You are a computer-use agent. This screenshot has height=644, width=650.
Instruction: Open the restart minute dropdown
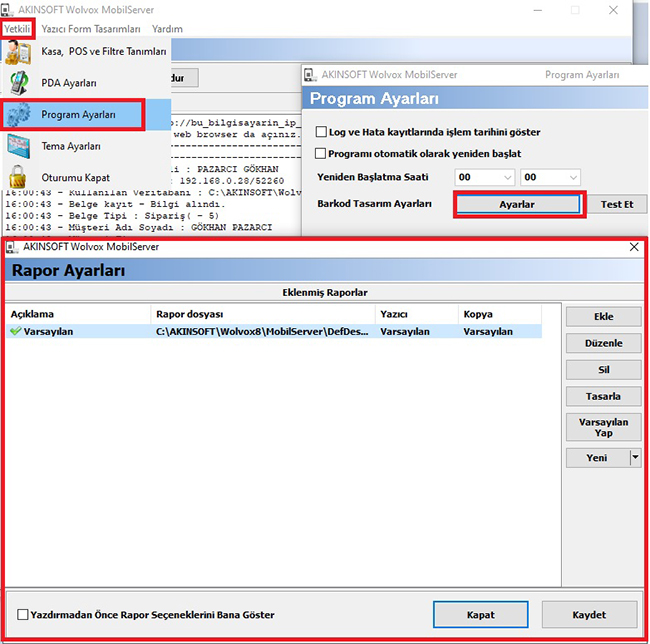point(550,177)
